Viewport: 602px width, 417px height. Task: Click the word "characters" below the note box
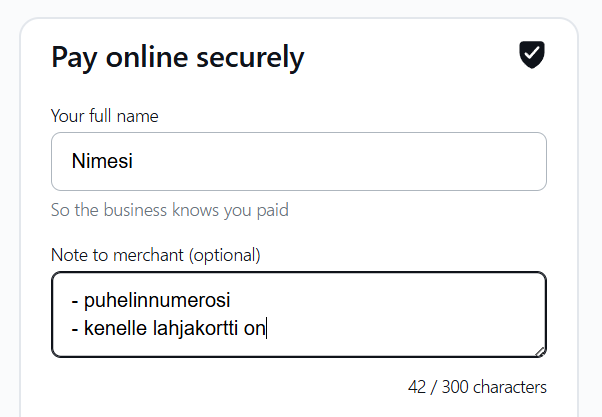(510, 387)
